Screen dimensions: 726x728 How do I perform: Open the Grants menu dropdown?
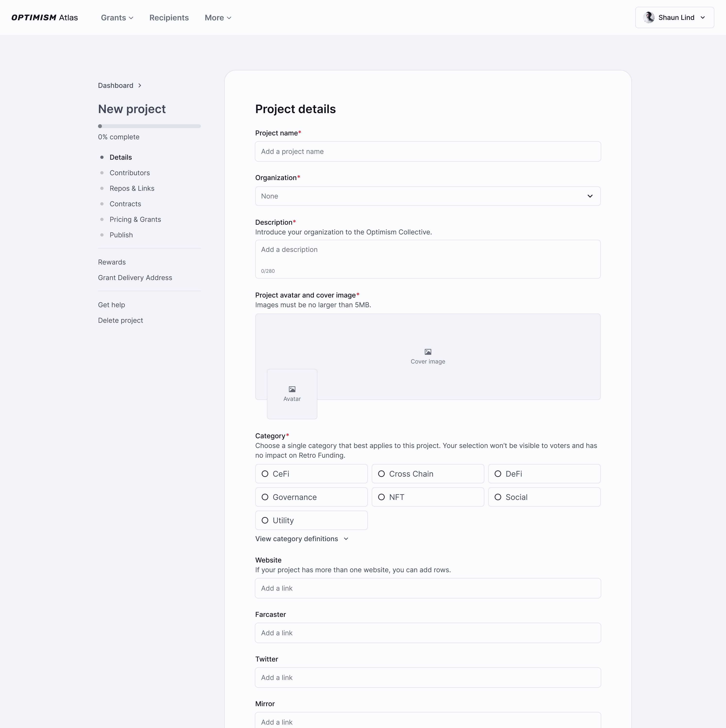coord(117,18)
